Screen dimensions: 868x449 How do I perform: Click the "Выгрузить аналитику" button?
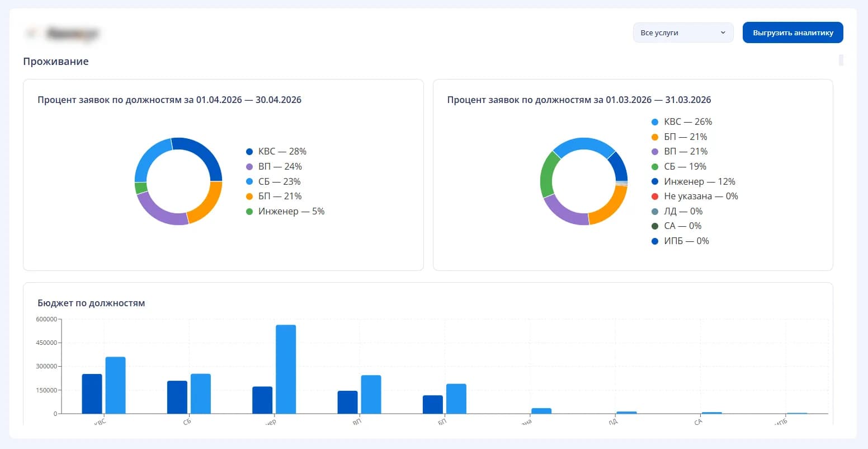click(x=792, y=32)
